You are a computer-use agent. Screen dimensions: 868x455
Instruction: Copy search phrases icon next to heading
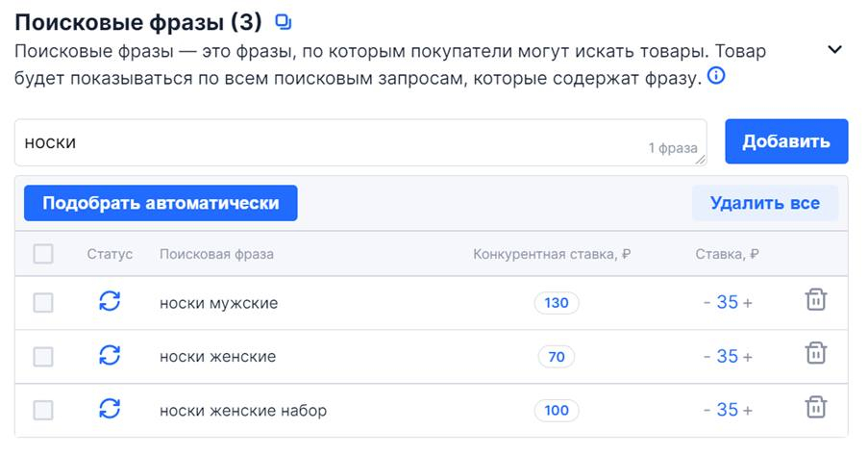click(284, 21)
